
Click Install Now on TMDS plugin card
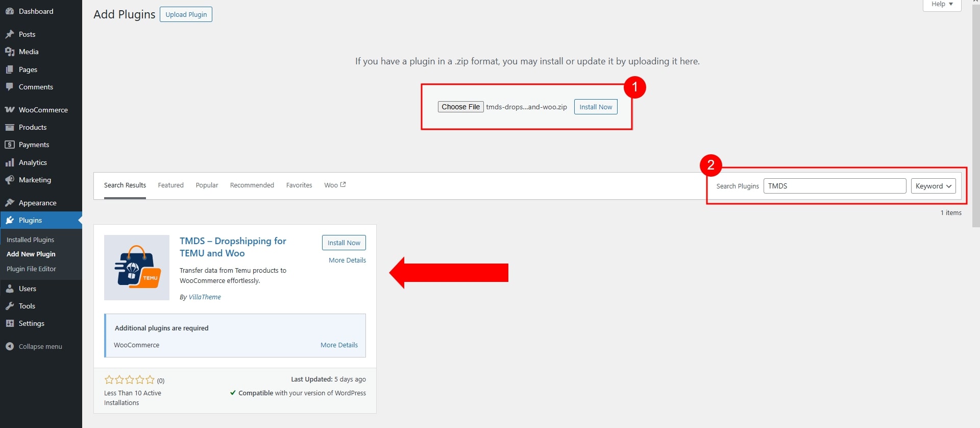(344, 243)
